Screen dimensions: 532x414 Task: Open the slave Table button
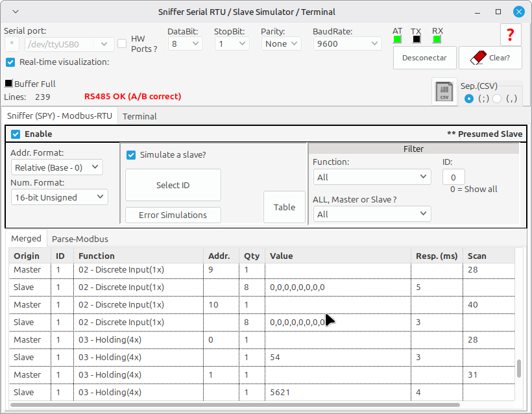284,207
